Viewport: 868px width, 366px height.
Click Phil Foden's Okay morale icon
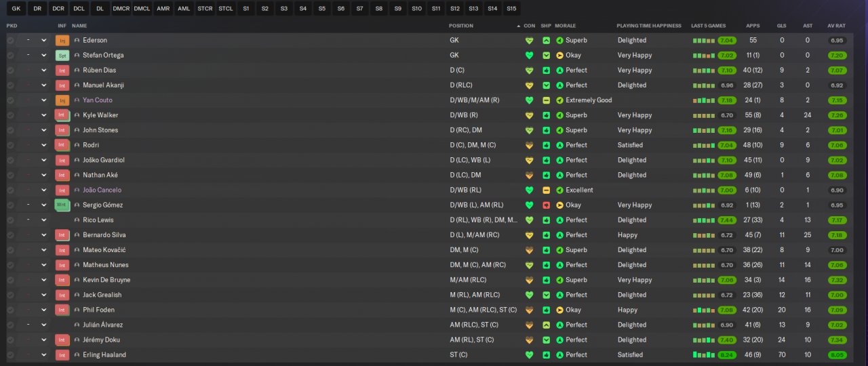[x=559, y=310]
